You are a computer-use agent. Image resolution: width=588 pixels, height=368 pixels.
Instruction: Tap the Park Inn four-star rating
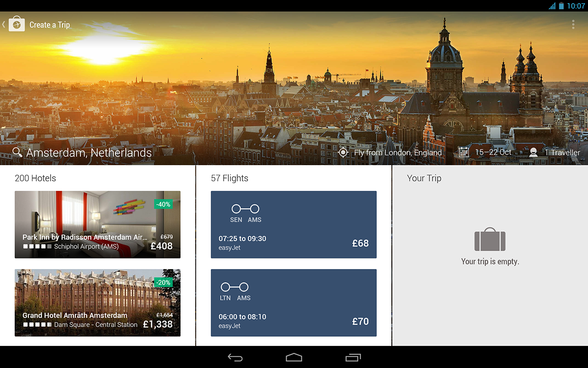(37, 247)
